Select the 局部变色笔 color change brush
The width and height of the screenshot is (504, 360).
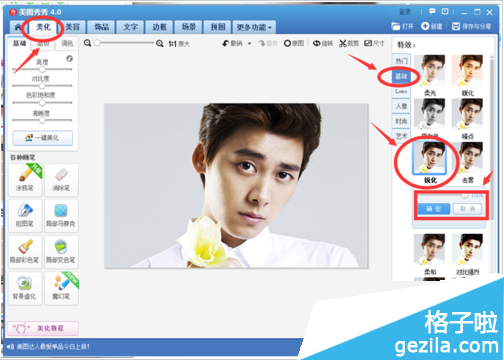pyautogui.click(x=61, y=252)
